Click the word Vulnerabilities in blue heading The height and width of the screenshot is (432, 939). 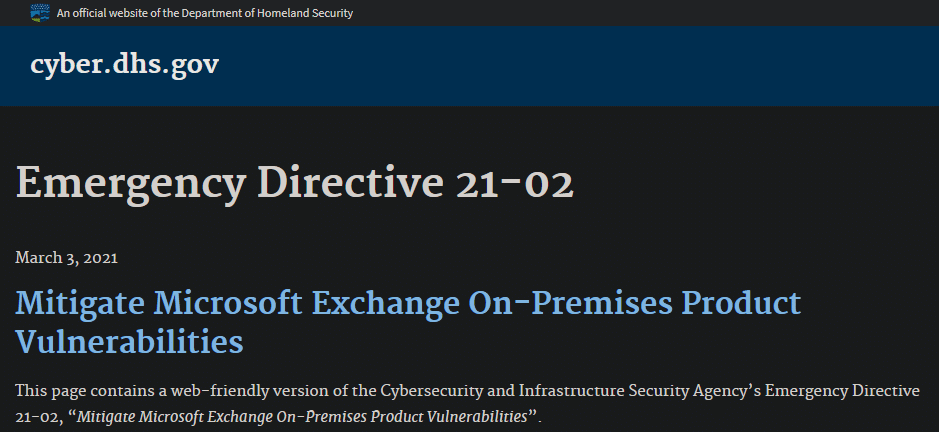(129, 342)
